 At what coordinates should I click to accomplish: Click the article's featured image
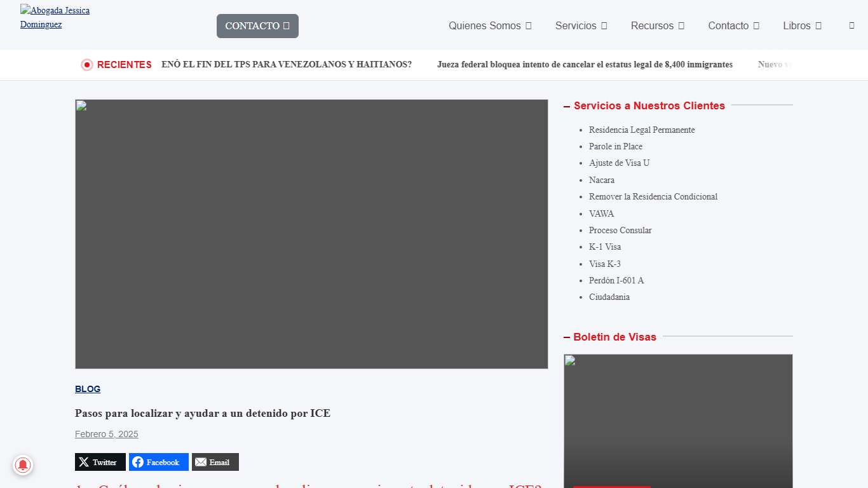coord(311,234)
